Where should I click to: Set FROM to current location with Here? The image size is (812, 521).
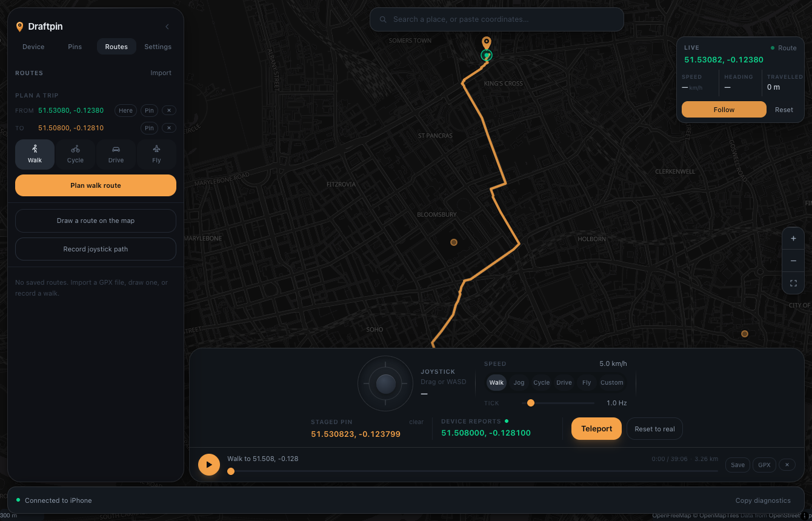[125, 110]
